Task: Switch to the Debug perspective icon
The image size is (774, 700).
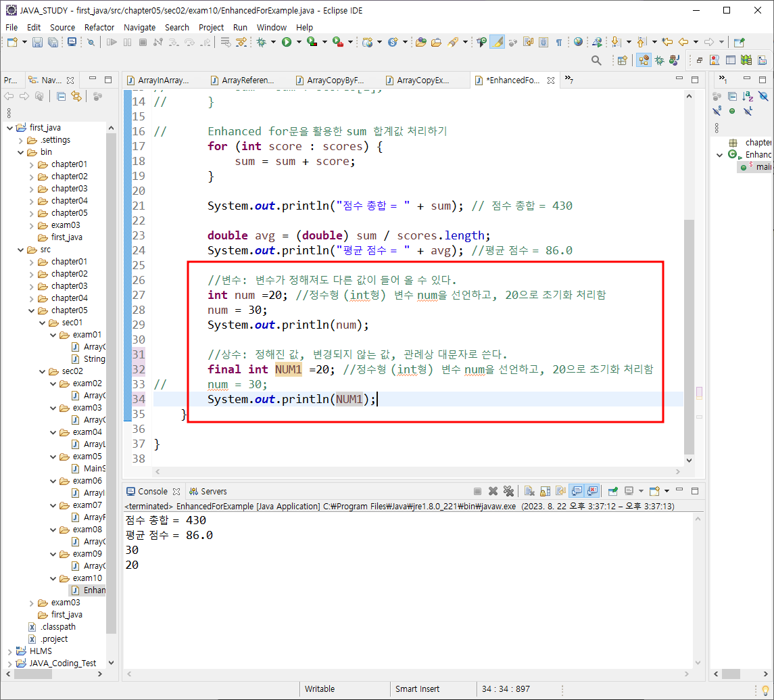Action: click(x=660, y=60)
